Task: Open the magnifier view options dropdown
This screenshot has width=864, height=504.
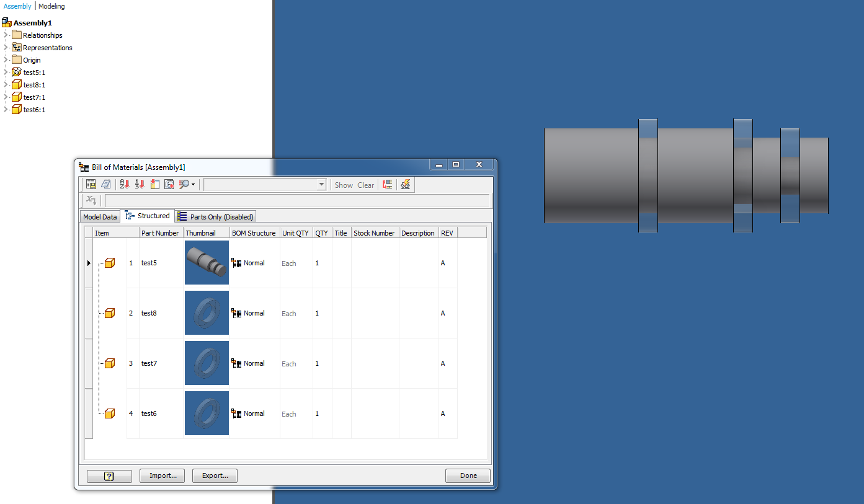Action: pos(194,185)
